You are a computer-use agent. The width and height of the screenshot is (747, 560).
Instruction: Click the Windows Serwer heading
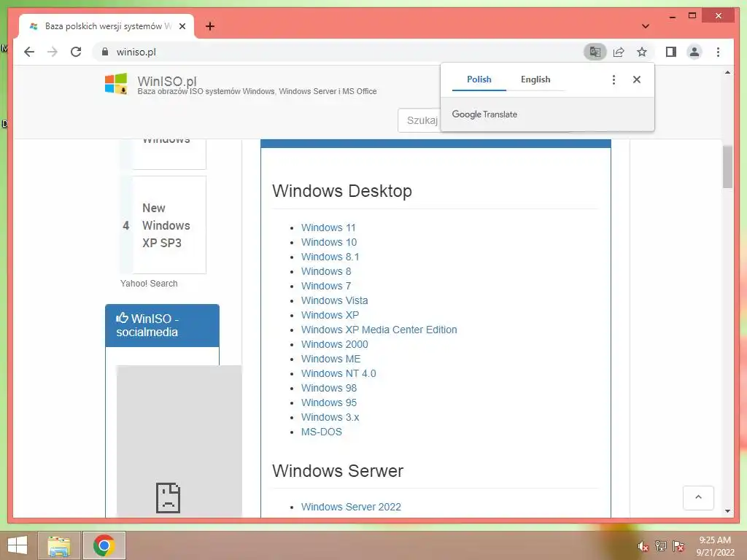pyautogui.click(x=338, y=471)
